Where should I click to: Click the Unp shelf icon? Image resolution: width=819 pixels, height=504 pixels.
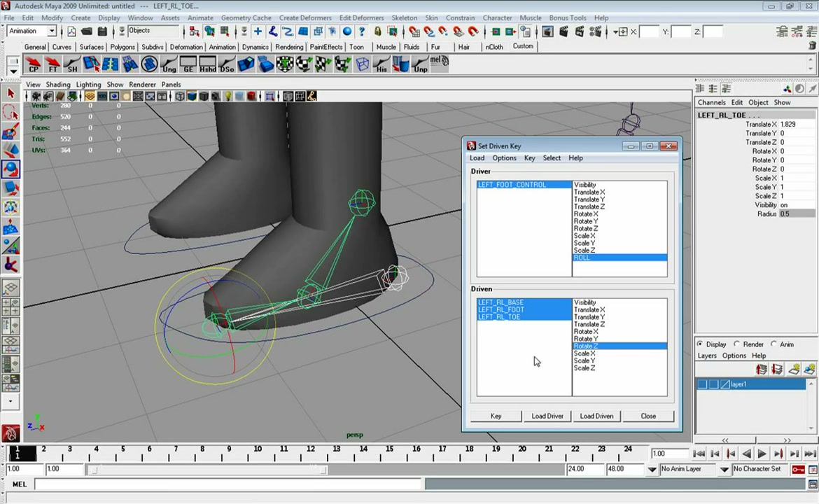click(420, 65)
